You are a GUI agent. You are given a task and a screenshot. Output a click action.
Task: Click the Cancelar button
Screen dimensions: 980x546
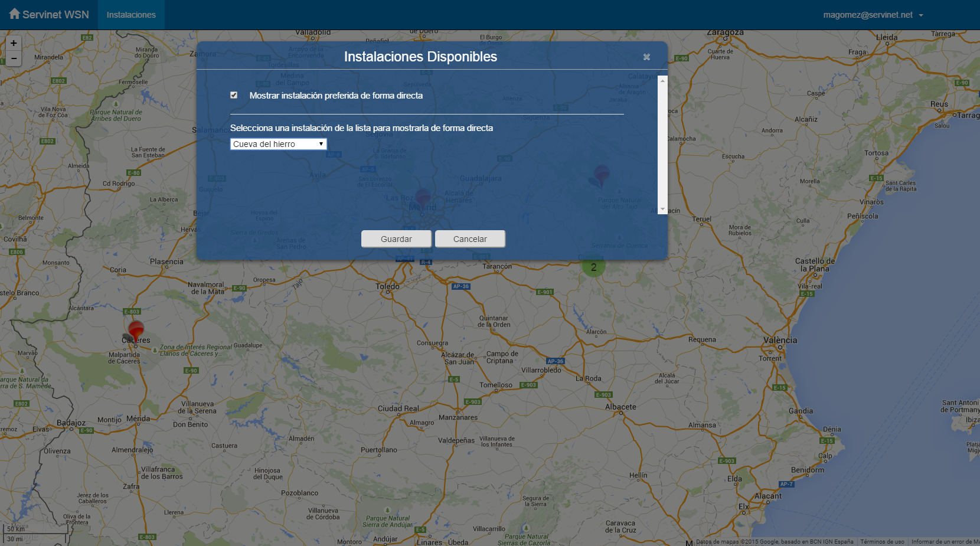(x=470, y=239)
